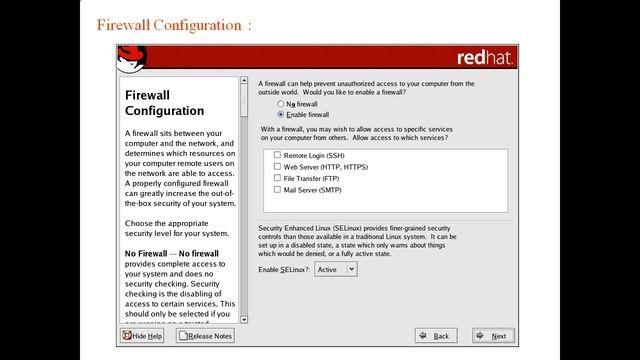Click Next to continue installation
This screenshot has width=640, height=360.
tap(493, 336)
